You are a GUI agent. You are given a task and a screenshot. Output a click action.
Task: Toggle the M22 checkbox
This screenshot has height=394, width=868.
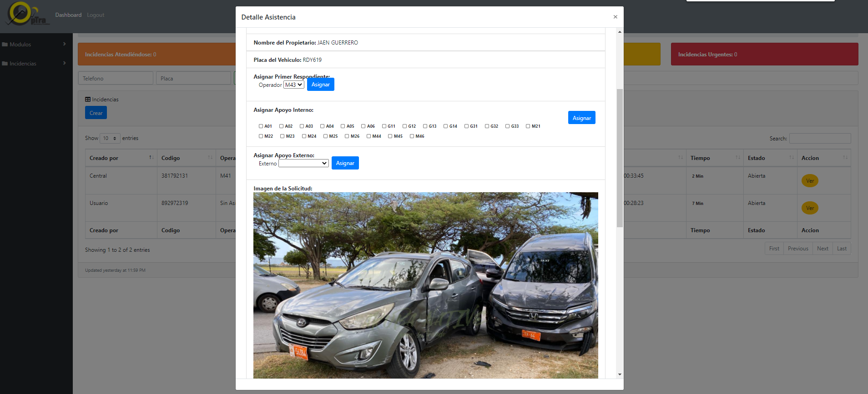pos(261,136)
